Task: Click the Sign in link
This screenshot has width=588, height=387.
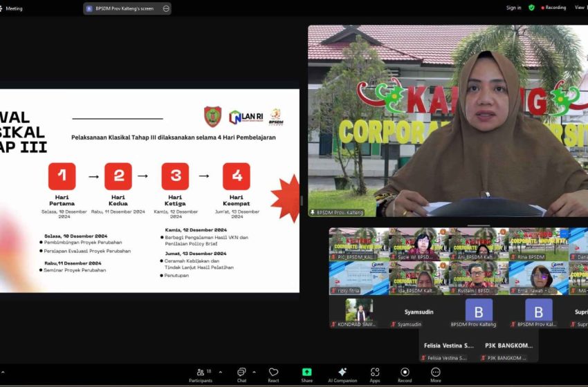Action: [x=513, y=8]
